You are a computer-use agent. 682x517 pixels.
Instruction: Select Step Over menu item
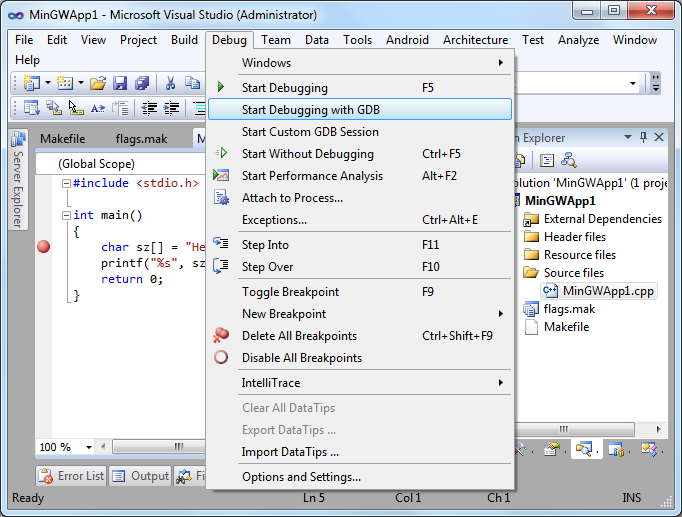[x=360, y=267]
